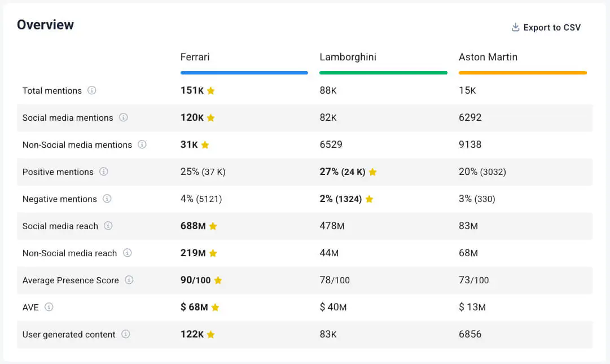Click Aston Martin's 68M non-social reach value
The image size is (610, 364).
(x=468, y=253)
